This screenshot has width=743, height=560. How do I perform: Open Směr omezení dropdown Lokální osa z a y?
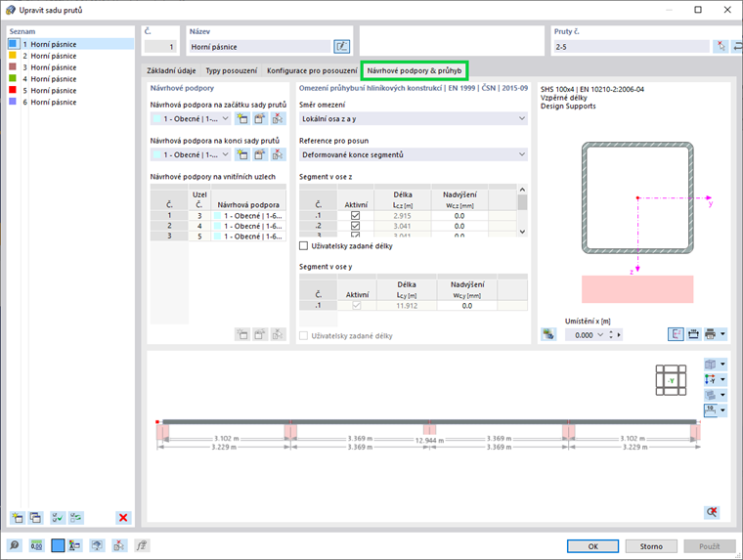coord(414,118)
